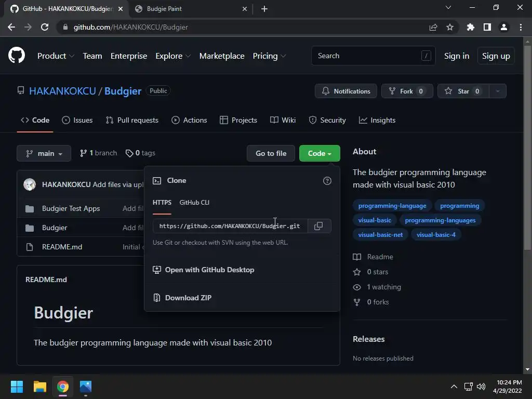The image size is (532, 399).
Task: Open the HAKANKOKCU owner link
Action: (x=62, y=91)
